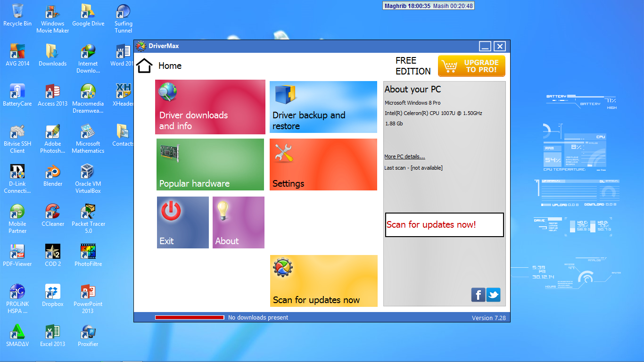Open the Popular hardware tile
Image resolution: width=644 pixels, height=362 pixels.
coord(210,165)
